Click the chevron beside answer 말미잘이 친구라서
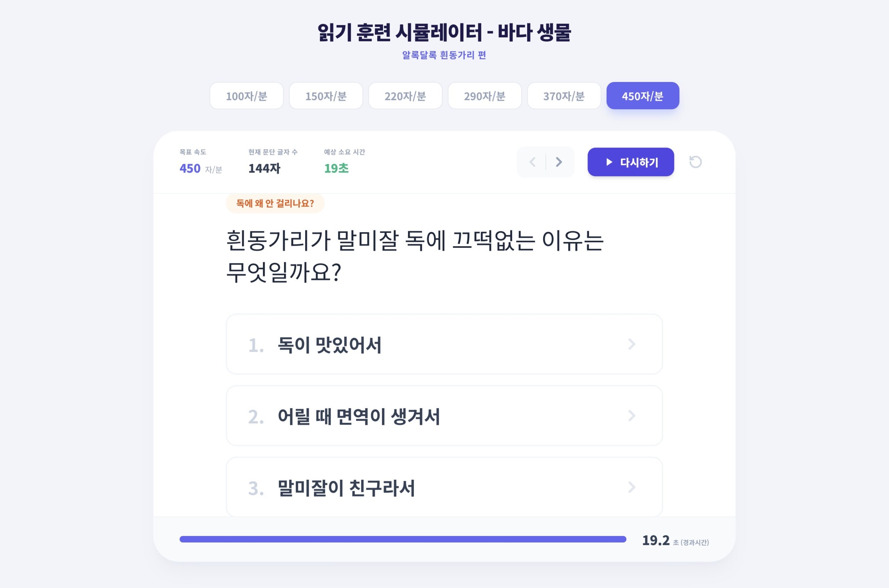 632,487
